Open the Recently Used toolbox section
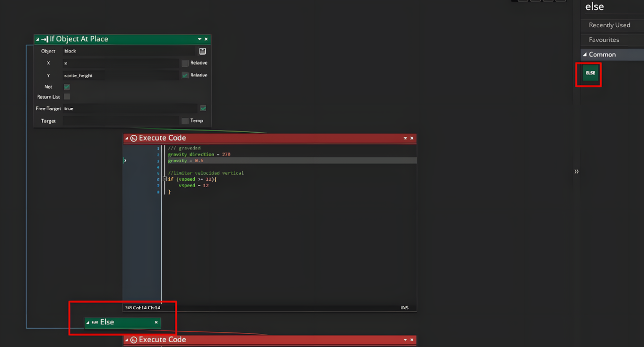 (612, 25)
